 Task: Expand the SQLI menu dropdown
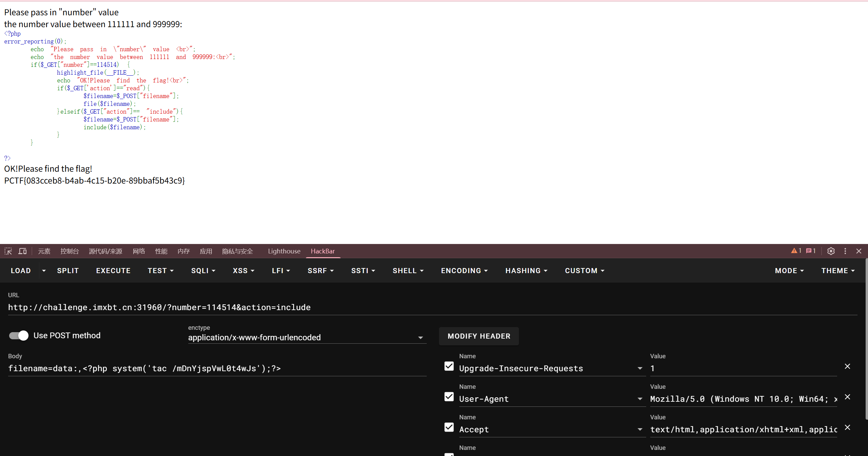pos(203,271)
